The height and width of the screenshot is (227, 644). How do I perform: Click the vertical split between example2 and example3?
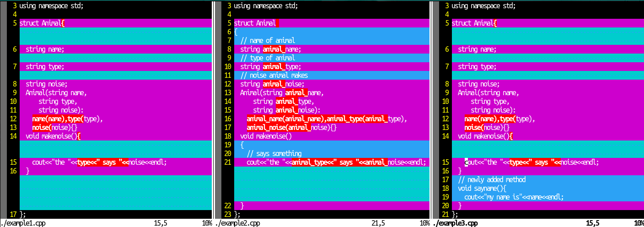click(x=431, y=110)
